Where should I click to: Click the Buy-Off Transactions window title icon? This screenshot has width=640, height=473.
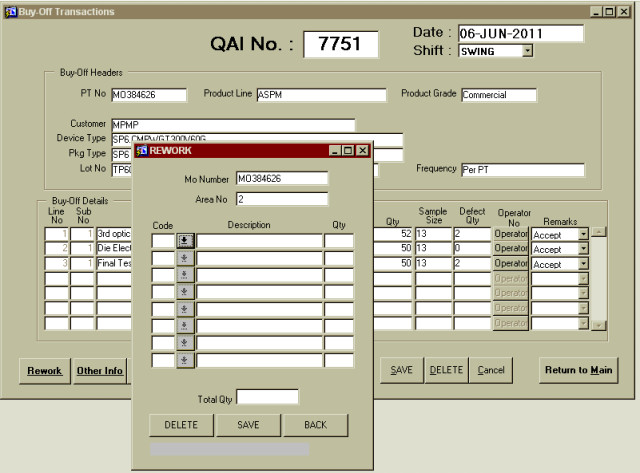point(11,11)
